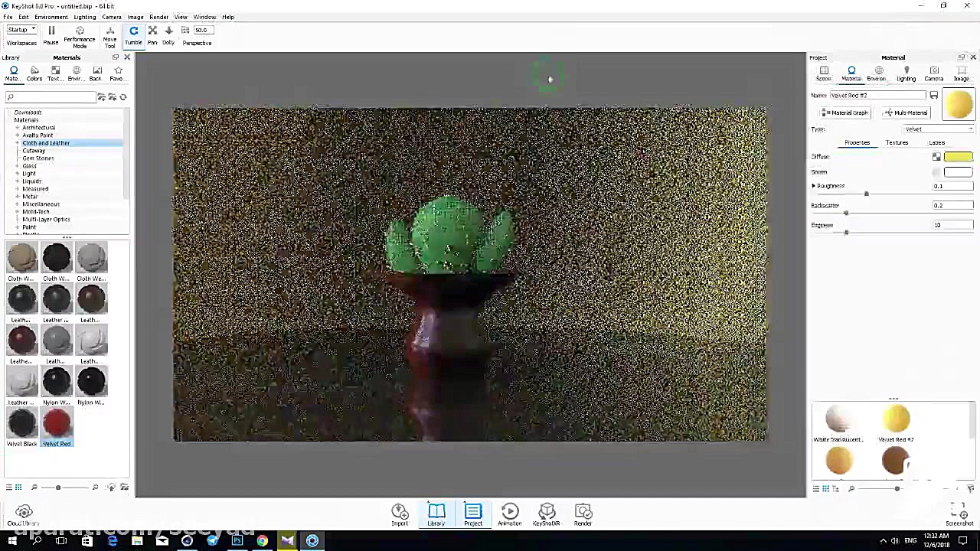980x551 pixels.
Task: Click the Roughness slider handle
Action: pos(866,194)
